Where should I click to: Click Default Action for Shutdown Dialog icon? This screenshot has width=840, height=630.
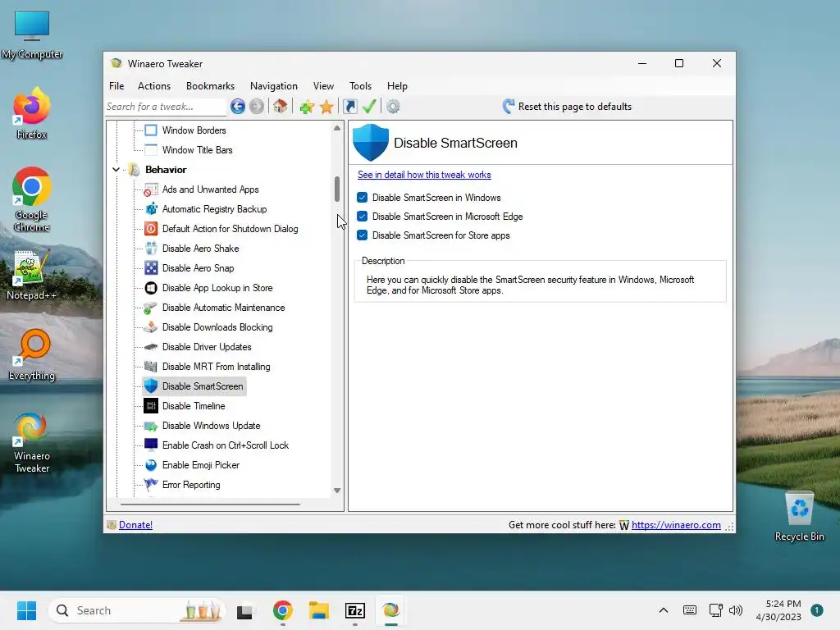pos(151,229)
